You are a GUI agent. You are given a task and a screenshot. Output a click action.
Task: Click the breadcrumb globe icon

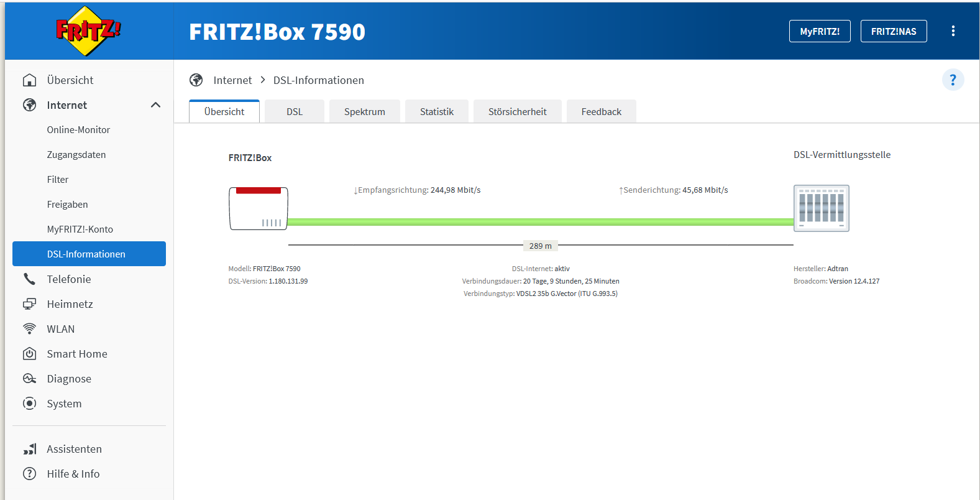pos(196,80)
